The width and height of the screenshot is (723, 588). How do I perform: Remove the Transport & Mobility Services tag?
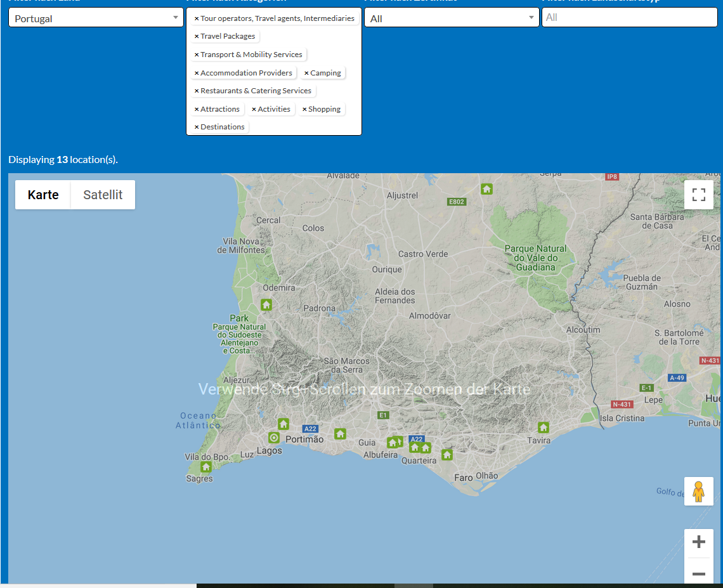tap(197, 55)
